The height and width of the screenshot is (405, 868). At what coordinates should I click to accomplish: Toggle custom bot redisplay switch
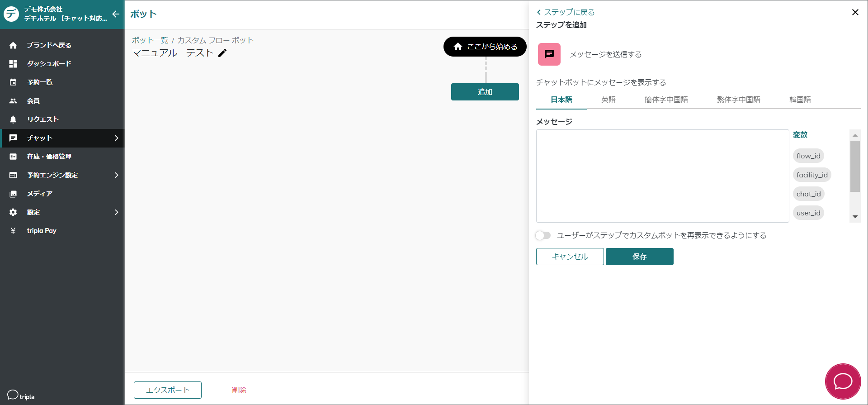coord(543,235)
